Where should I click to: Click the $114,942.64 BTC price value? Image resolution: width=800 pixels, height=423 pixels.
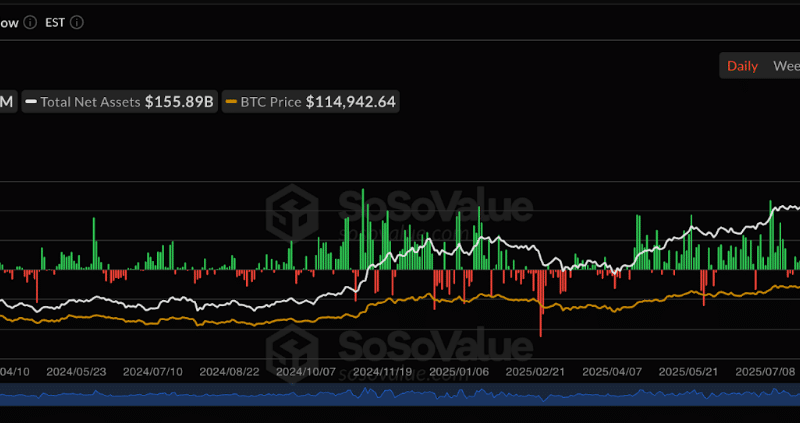(x=350, y=102)
